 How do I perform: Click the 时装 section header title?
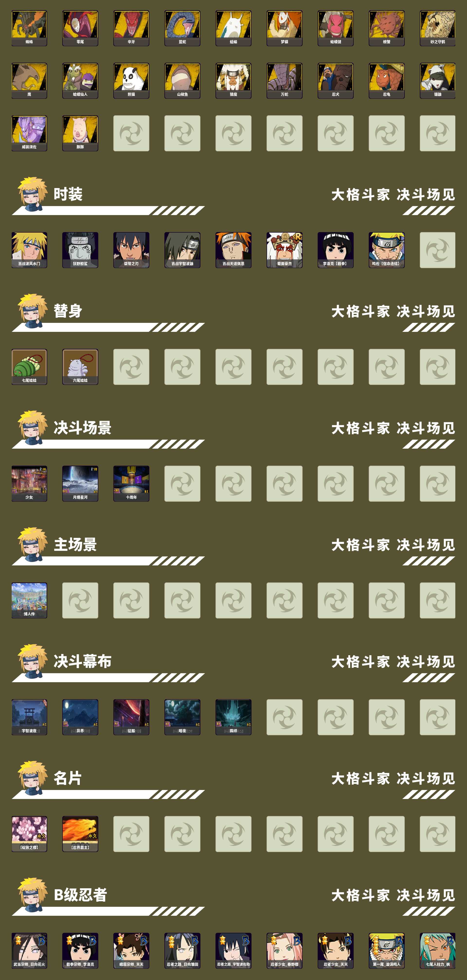pyautogui.click(x=68, y=194)
